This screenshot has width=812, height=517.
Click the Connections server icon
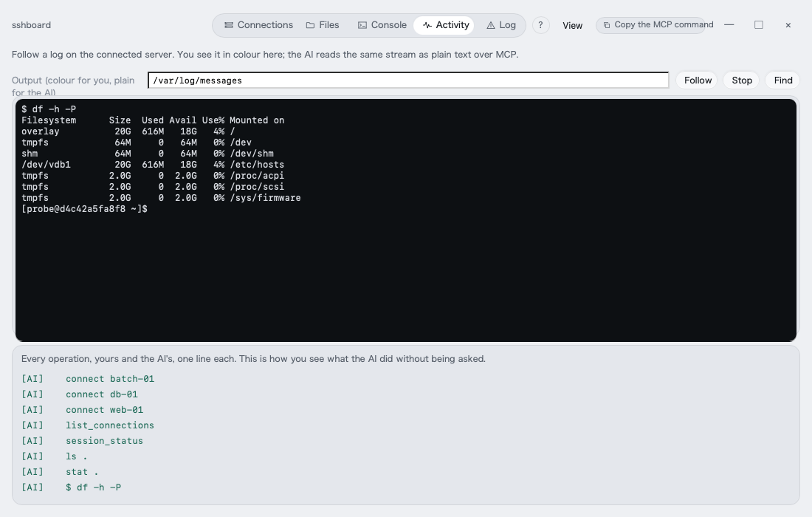point(228,25)
